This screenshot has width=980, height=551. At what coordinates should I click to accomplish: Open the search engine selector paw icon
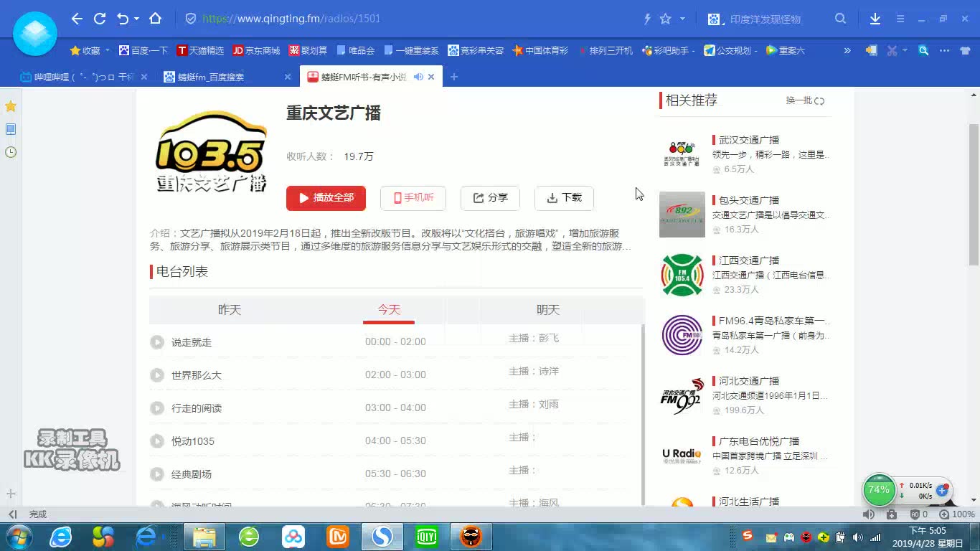713,19
